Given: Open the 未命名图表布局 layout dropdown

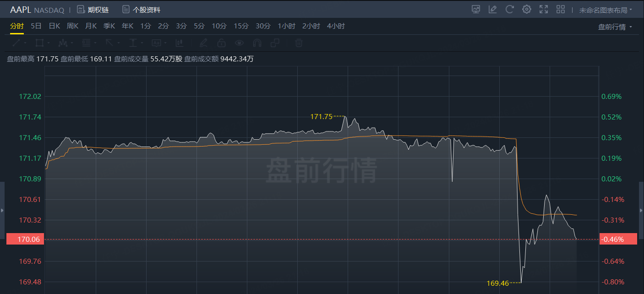Looking at the screenshot, I should pos(606,10).
